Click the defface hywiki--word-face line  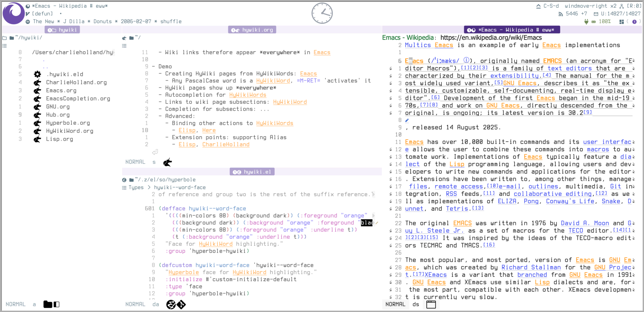pos(202,208)
